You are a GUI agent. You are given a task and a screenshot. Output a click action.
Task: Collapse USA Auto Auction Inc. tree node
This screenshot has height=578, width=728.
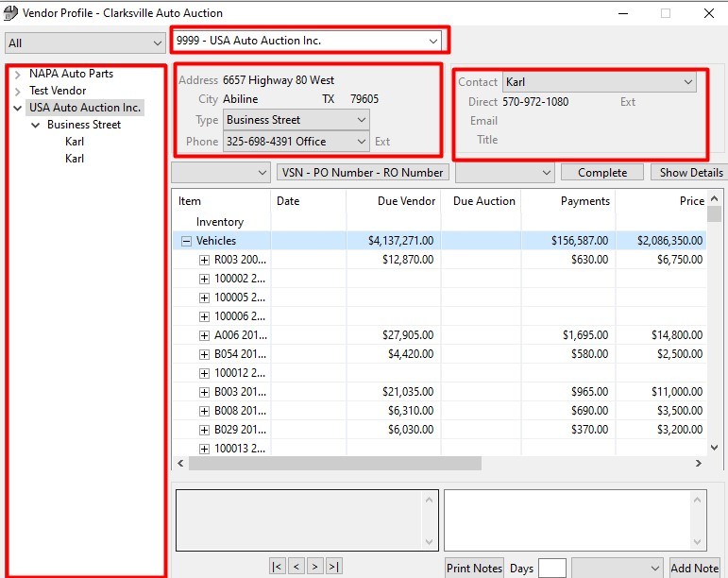tap(18, 108)
